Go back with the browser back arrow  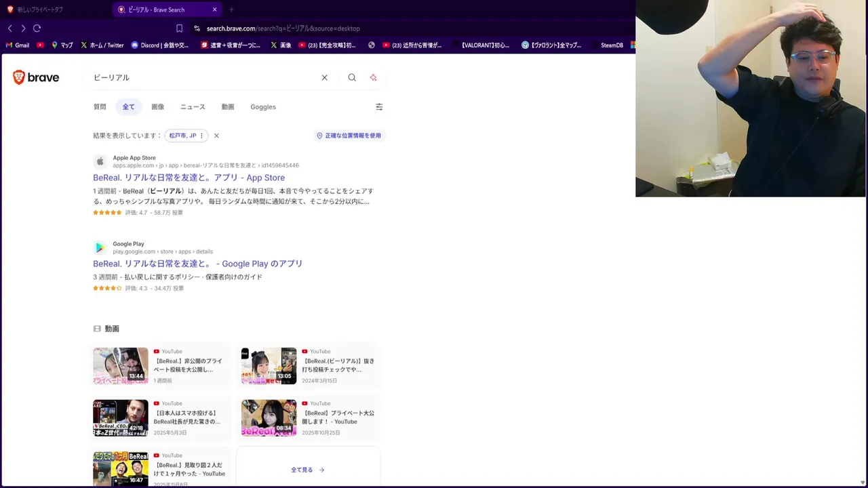pos(9,28)
